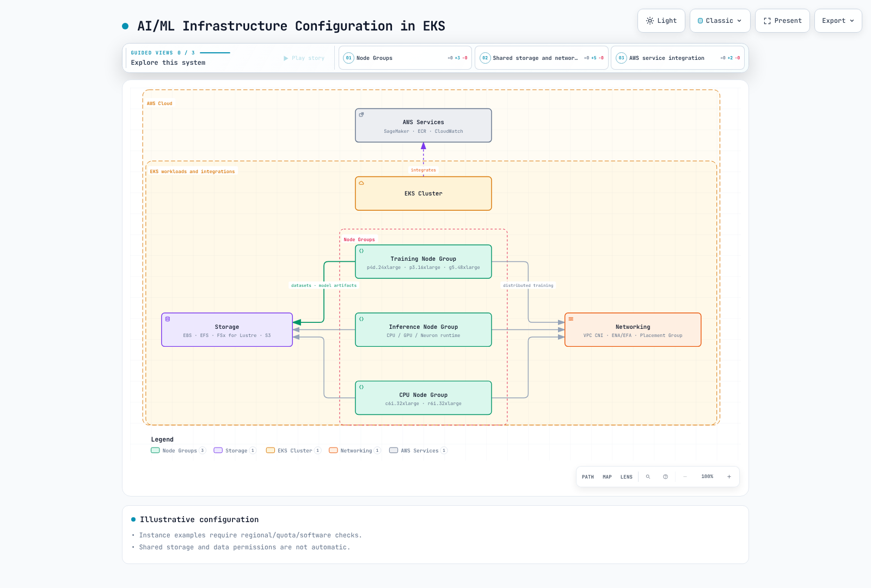Enable the LENS mode toggle
This screenshot has height=588, width=871.
[627, 477]
